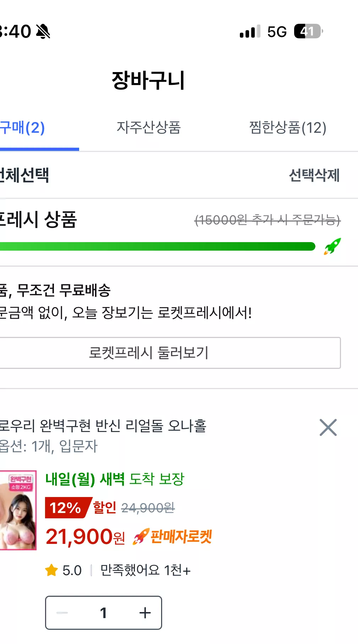Tap the cellular signal strength icon
Screen dimensions: 358x644
pyautogui.click(x=250, y=31)
